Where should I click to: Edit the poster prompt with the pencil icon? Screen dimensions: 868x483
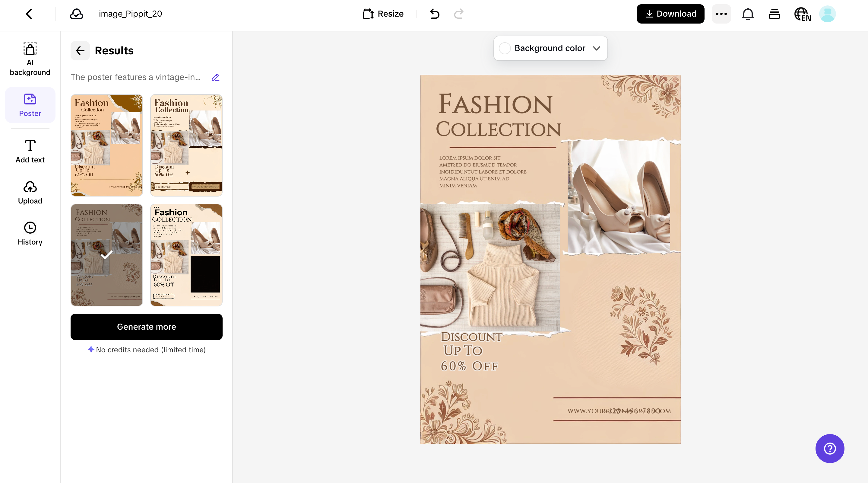(x=215, y=77)
